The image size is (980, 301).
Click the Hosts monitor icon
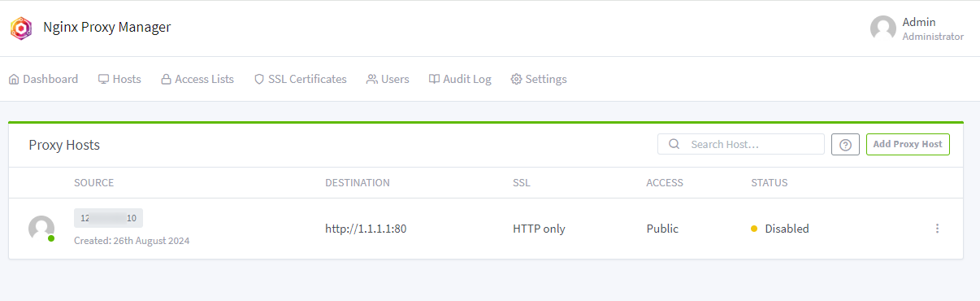pyautogui.click(x=104, y=80)
